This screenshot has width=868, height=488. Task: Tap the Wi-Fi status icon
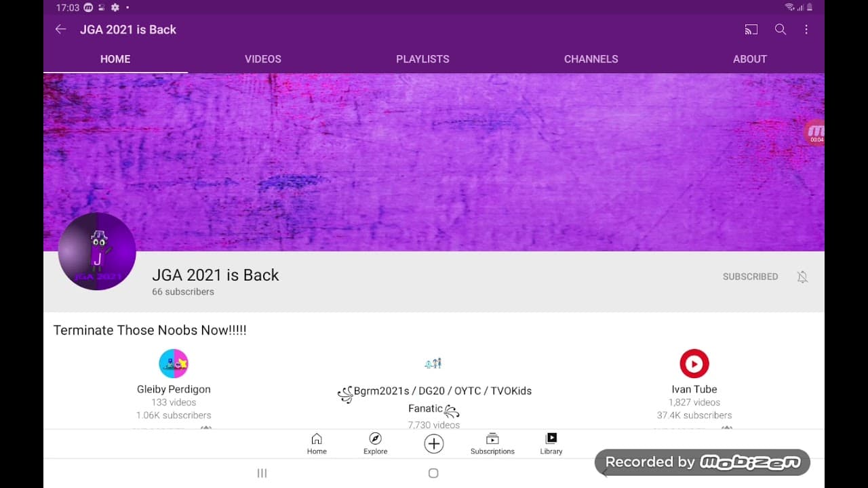pos(789,7)
